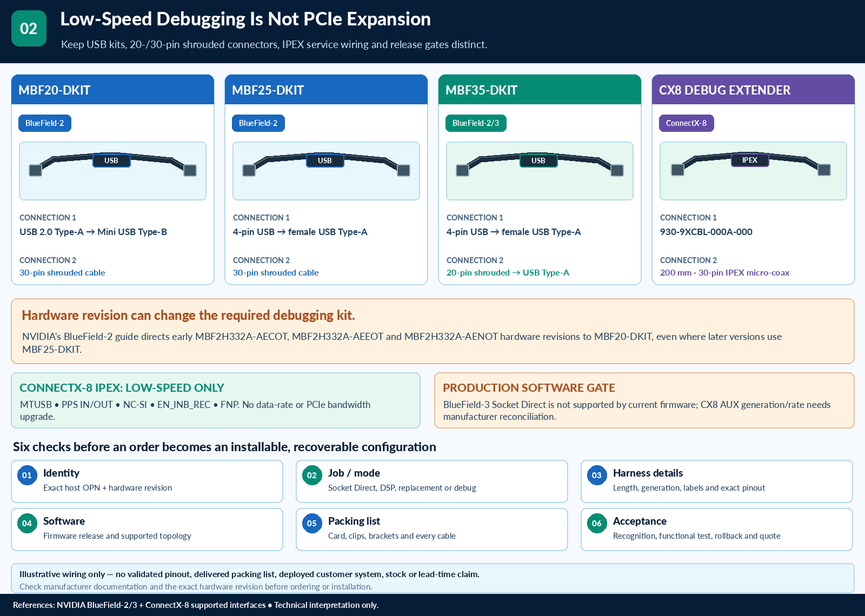
Task: Select the BlueField-2 tag under MBF25-DKIT
Action: (x=258, y=123)
